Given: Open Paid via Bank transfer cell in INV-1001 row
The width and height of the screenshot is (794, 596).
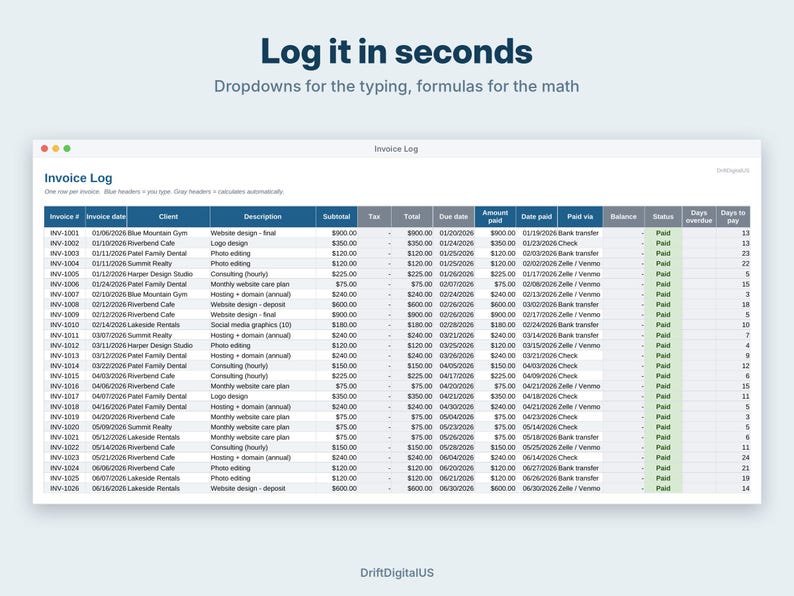Looking at the screenshot, I should 578,233.
